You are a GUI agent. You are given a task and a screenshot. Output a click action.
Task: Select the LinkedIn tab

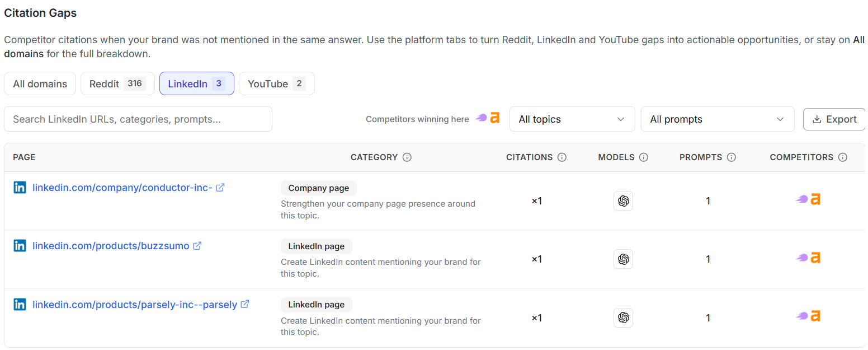196,84
